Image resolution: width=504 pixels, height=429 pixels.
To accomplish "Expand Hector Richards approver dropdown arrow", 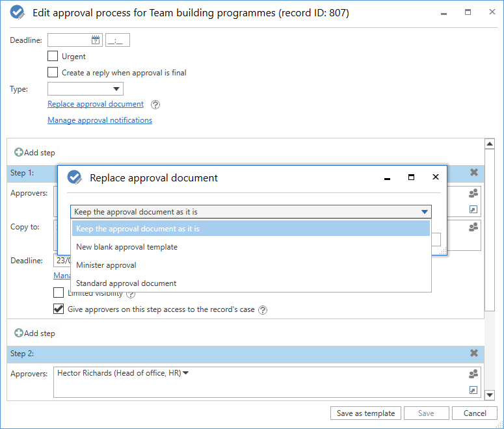I will [x=186, y=373].
